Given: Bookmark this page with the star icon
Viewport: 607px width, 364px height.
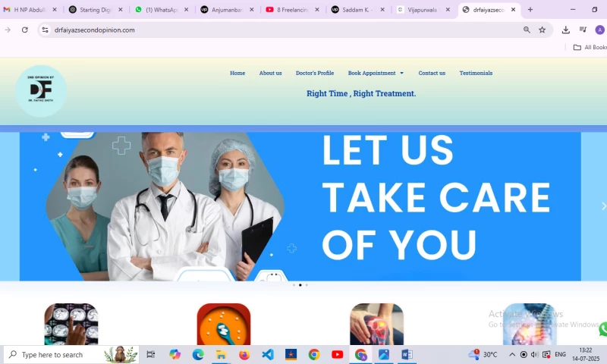Looking at the screenshot, I should coord(543,30).
